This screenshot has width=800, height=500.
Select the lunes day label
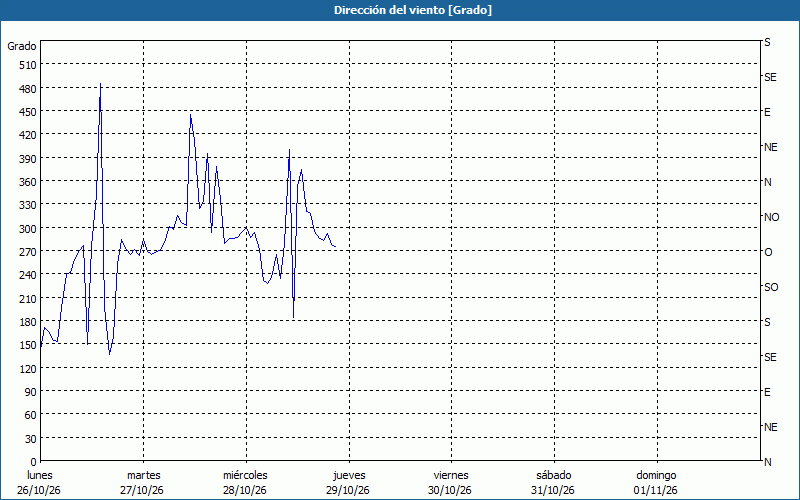(x=40, y=475)
